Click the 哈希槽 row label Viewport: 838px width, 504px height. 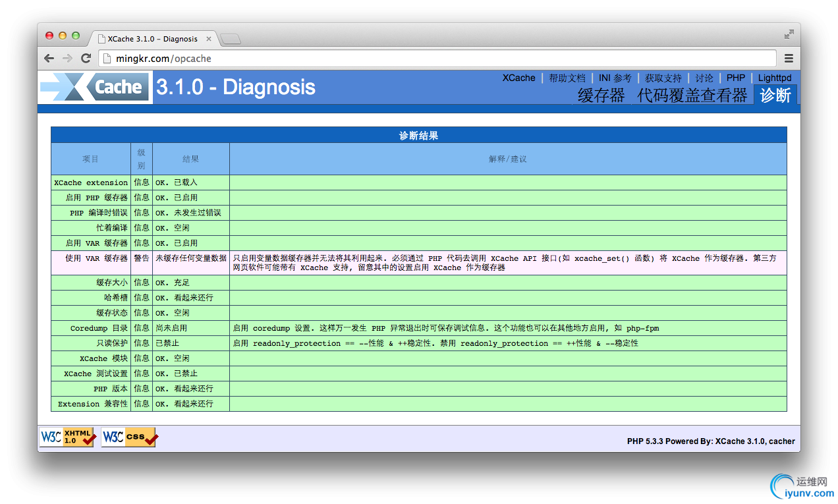tap(91, 298)
